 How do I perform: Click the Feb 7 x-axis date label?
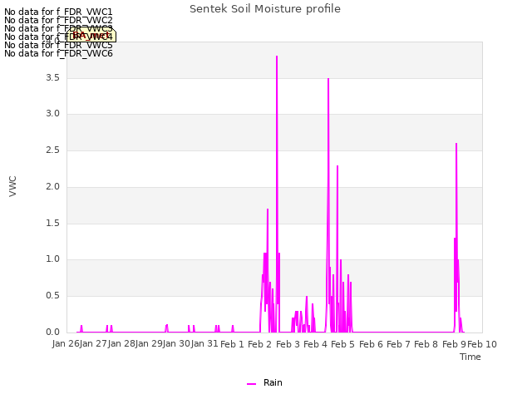(x=398, y=344)
